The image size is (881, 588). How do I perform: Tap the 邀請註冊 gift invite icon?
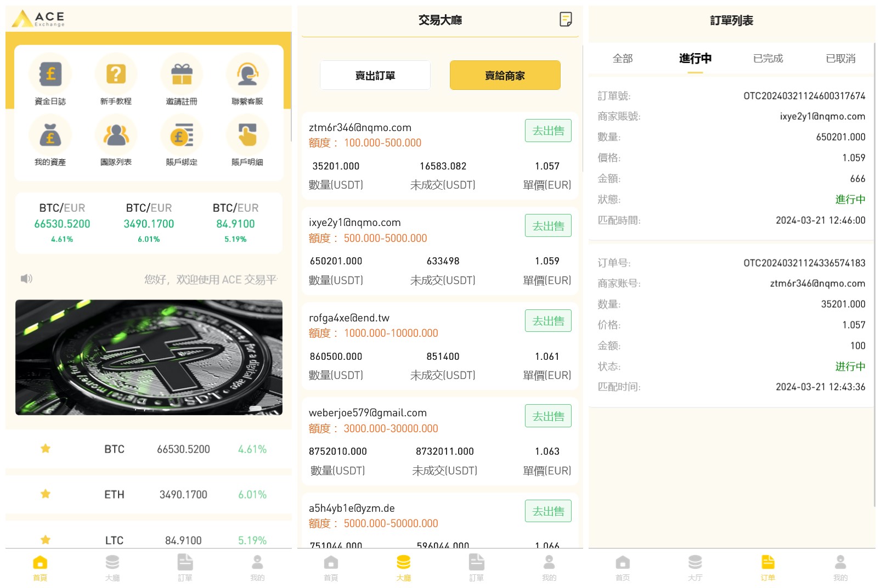182,74
